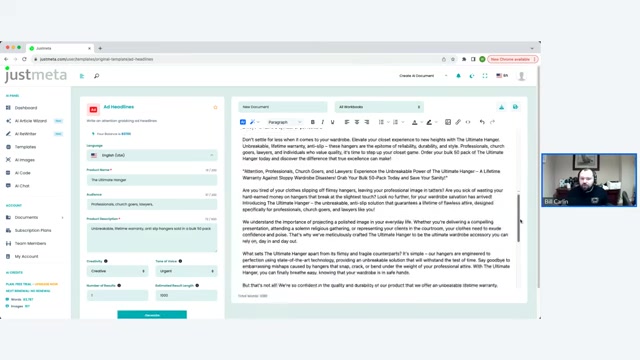The width and height of the screenshot is (640, 360).
Task: Click the Tone of Voice info icon
Action: coord(180,261)
